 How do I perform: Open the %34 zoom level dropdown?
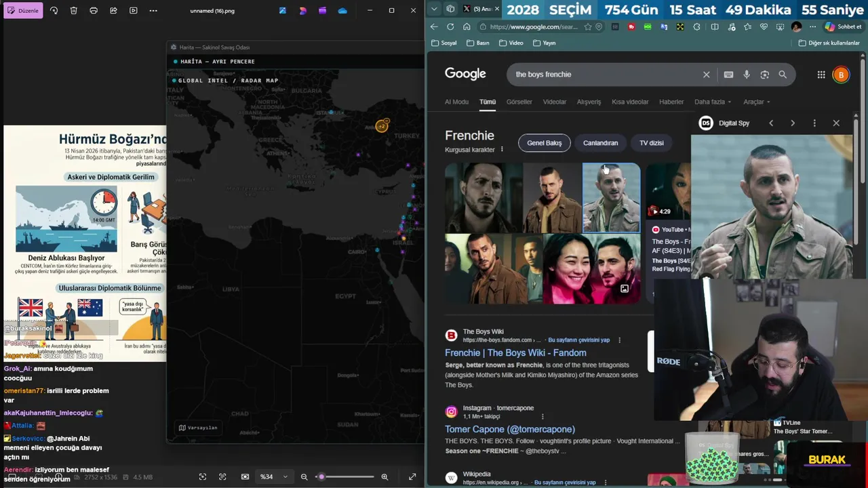275,476
